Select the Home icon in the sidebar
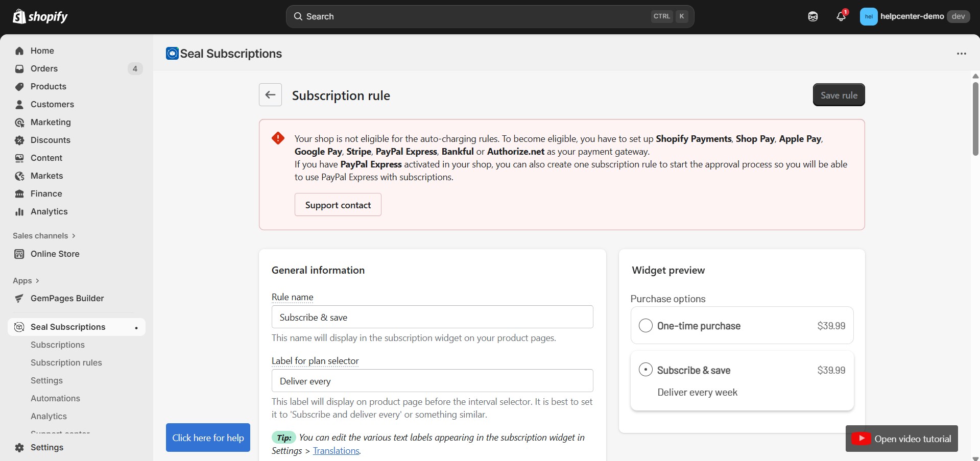This screenshot has height=461, width=980. pos(19,51)
